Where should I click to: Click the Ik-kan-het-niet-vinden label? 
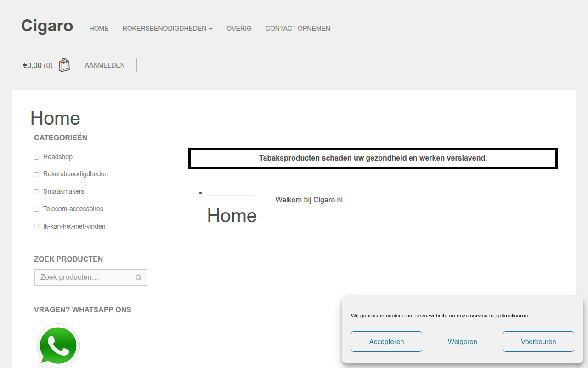pos(74,226)
